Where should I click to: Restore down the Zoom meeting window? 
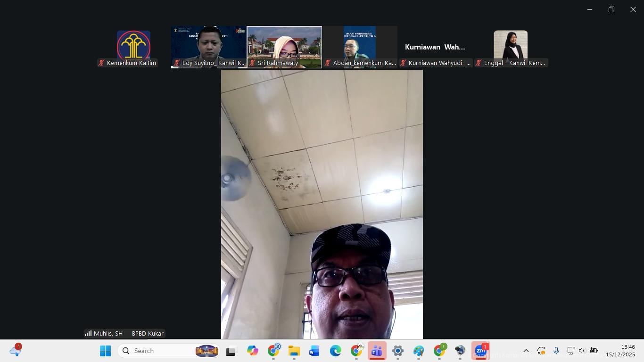(x=611, y=9)
